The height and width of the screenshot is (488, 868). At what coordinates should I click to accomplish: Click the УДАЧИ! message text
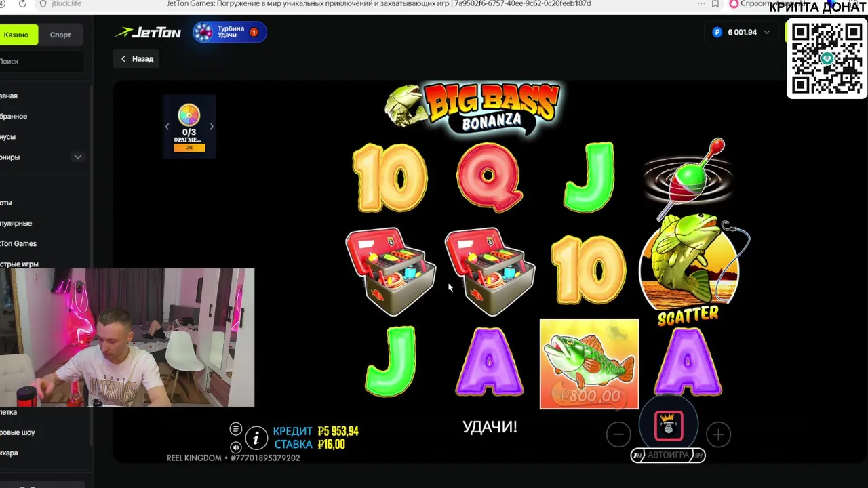(490, 427)
